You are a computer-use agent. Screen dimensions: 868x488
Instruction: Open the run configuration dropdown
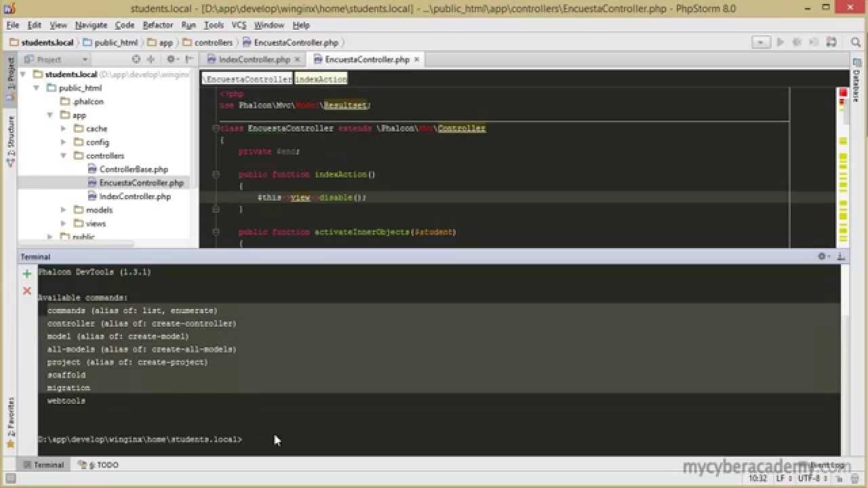[761, 42]
